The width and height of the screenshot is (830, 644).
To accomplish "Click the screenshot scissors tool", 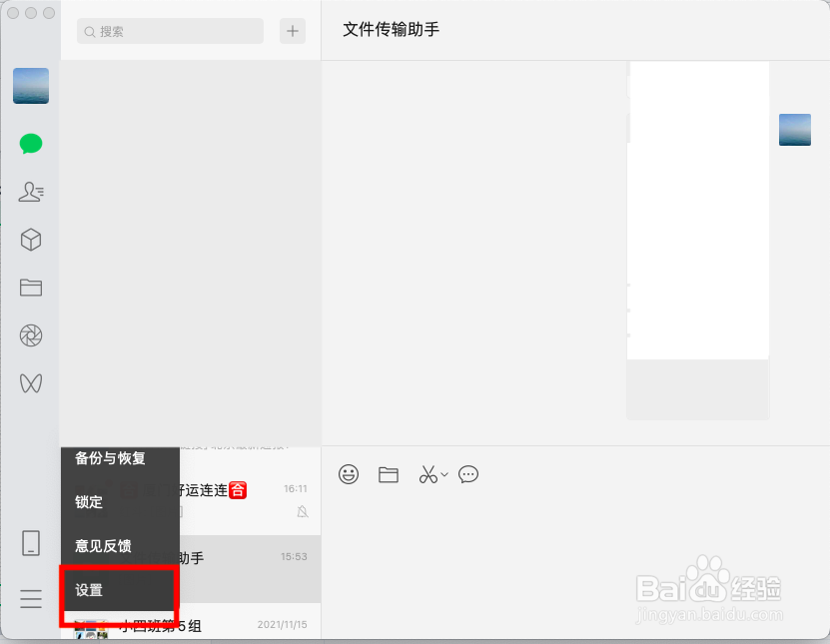I will pos(426,474).
